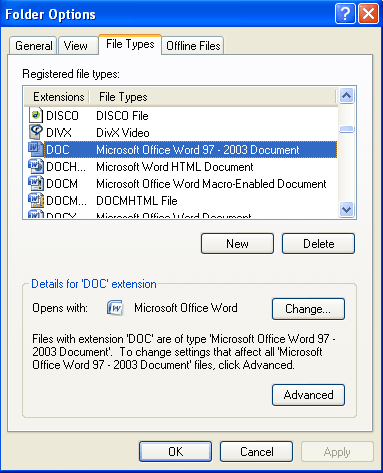Click the Delete button
Screen dimensions: 383x473
318,244
